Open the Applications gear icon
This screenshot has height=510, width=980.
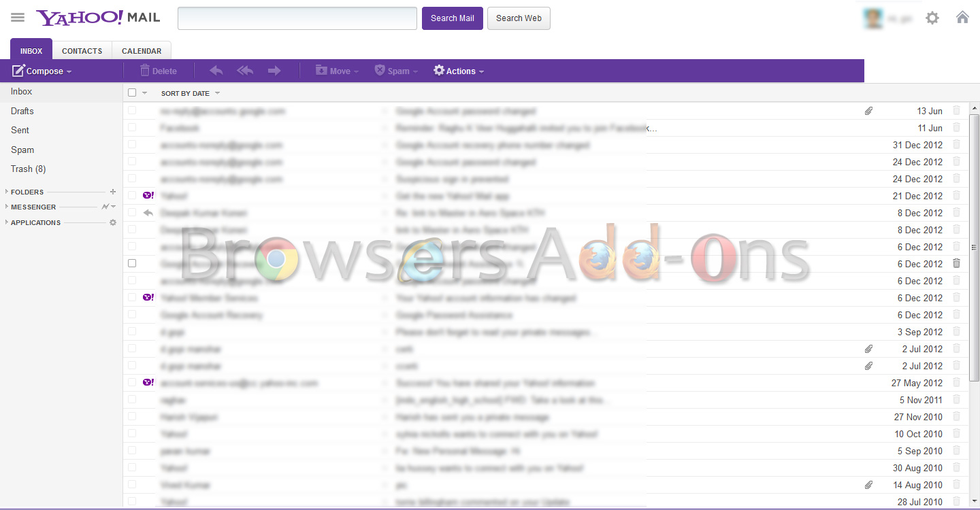click(x=113, y=222)
